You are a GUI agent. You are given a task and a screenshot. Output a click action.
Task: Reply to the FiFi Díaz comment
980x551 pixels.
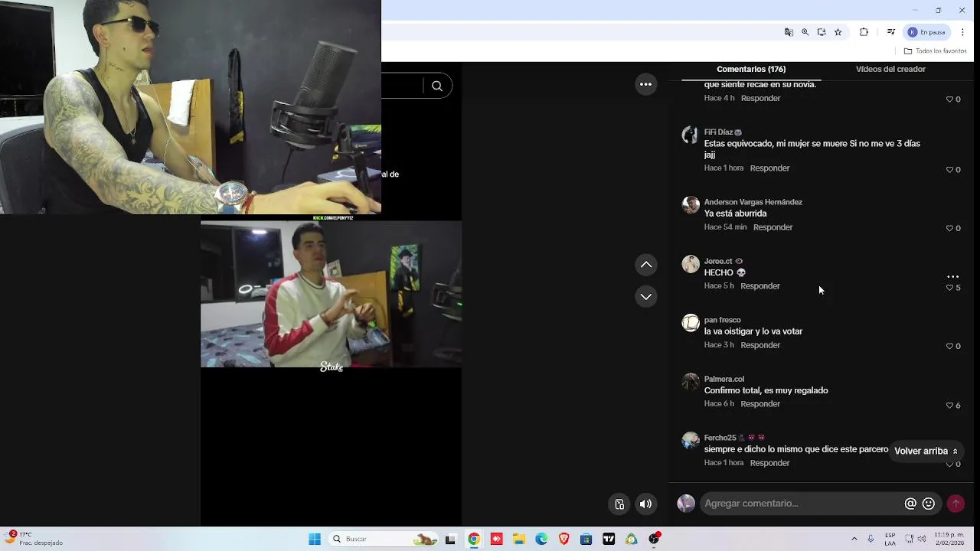769,168
